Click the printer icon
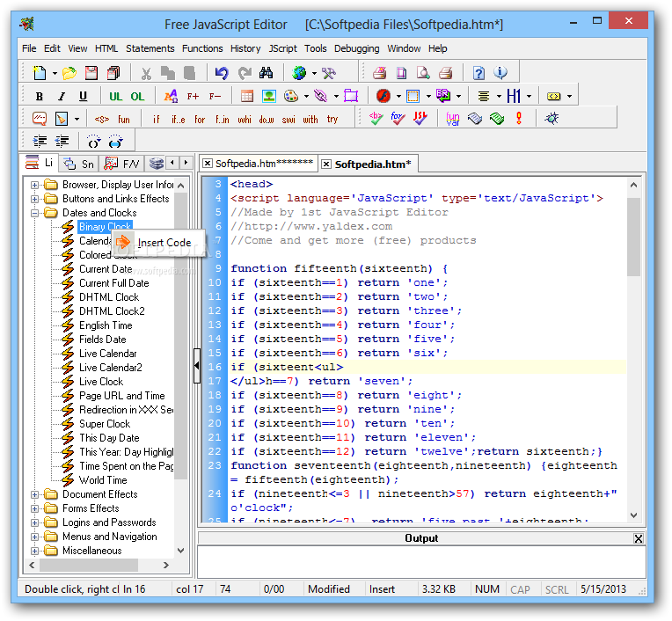Viewport: 672px width, 621px height. 446,73
